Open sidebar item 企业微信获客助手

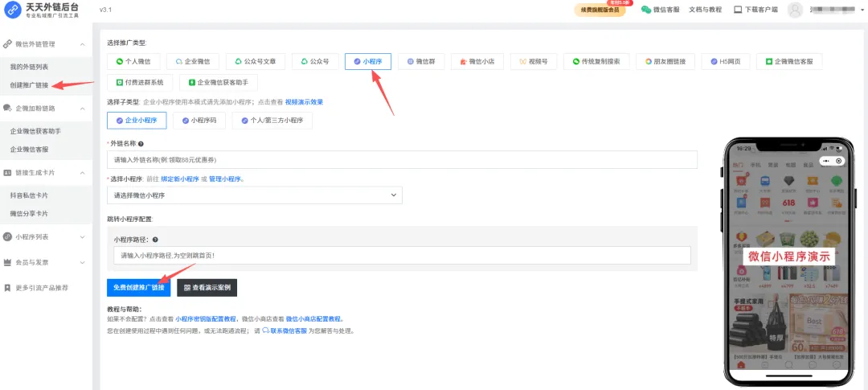tap(36, 131)
